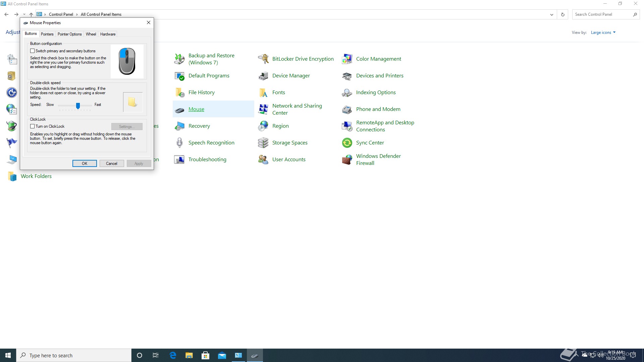
Task: Launch Device Manager icon
Action: (x=263, y=76)
